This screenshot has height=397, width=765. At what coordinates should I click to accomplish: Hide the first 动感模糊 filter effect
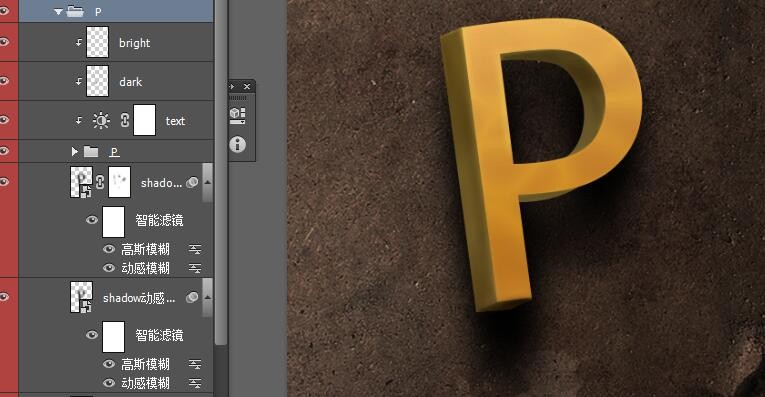[x=109, y=268]
